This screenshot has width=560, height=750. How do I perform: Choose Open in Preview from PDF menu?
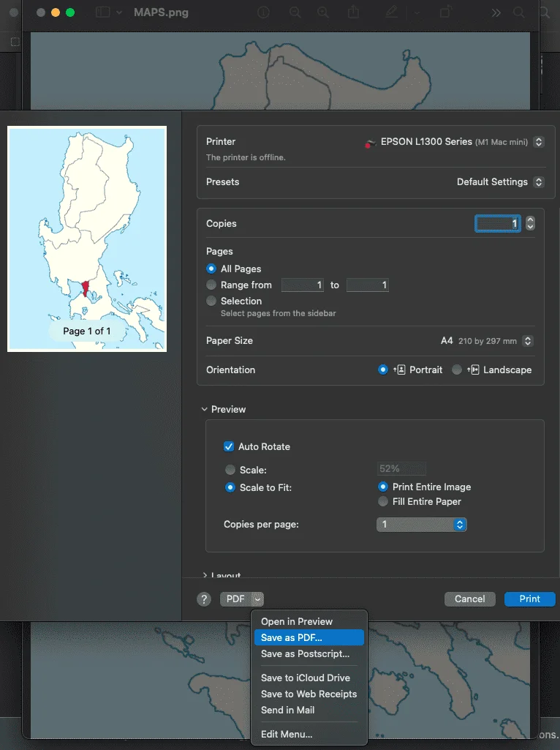tap(309, 622)
